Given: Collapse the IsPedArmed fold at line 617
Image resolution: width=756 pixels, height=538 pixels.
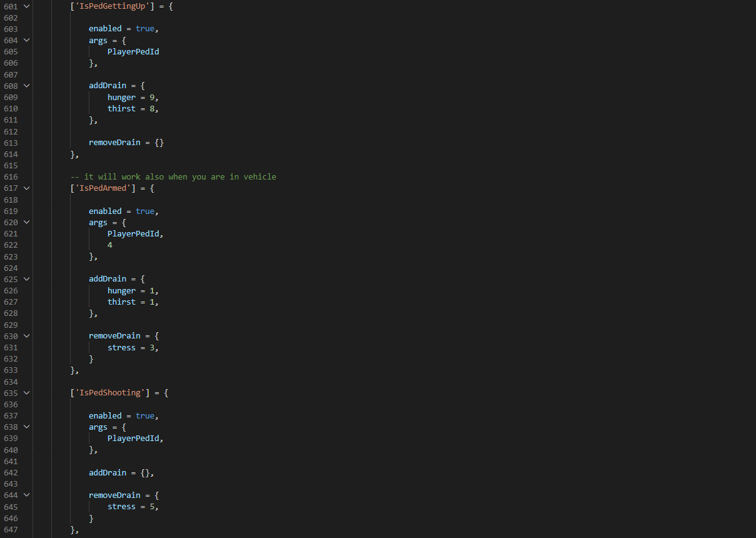Looking at the screenshot, I should coord(26,188).
